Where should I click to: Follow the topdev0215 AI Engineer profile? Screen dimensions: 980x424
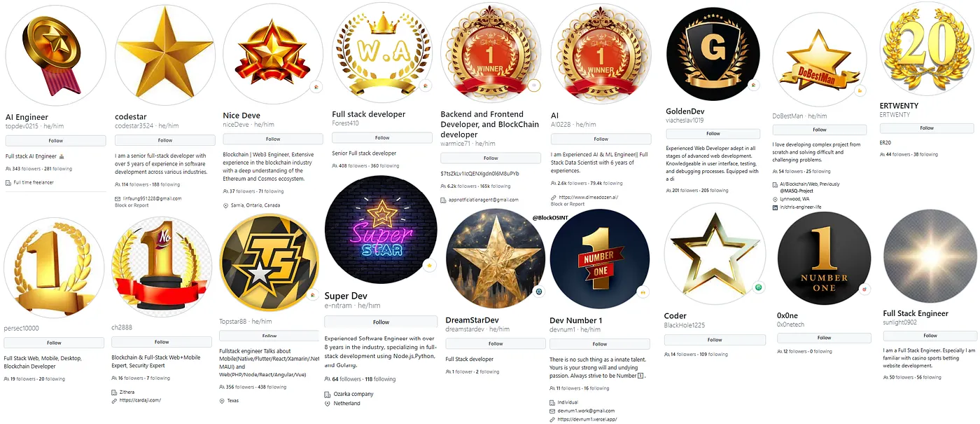point(55,141)
